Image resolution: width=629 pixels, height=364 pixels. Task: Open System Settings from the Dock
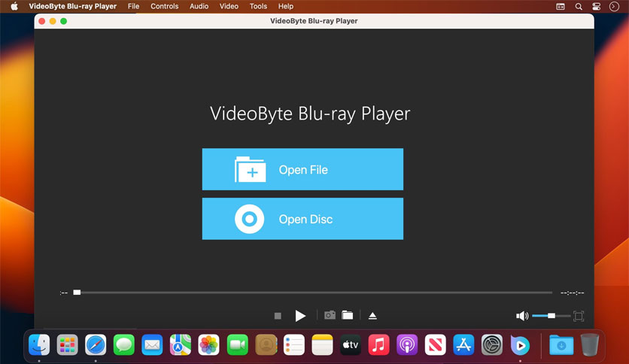click(x=492, y=344)
